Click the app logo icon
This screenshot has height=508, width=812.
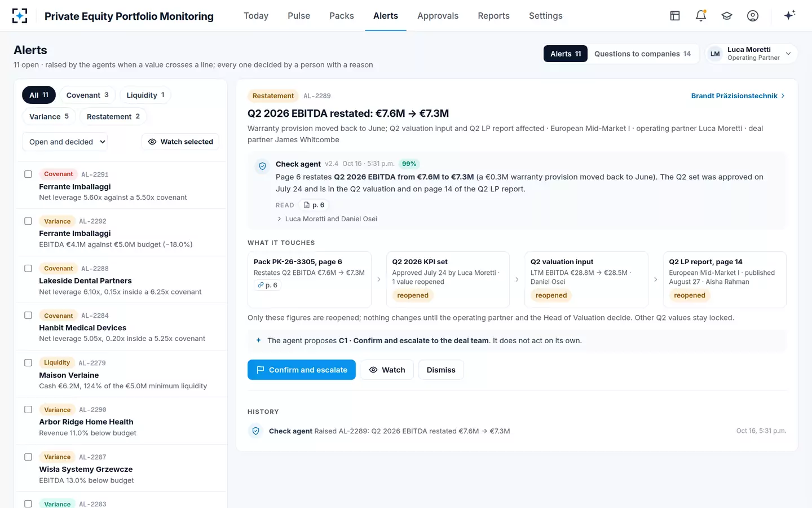click(x=20, y=16)
